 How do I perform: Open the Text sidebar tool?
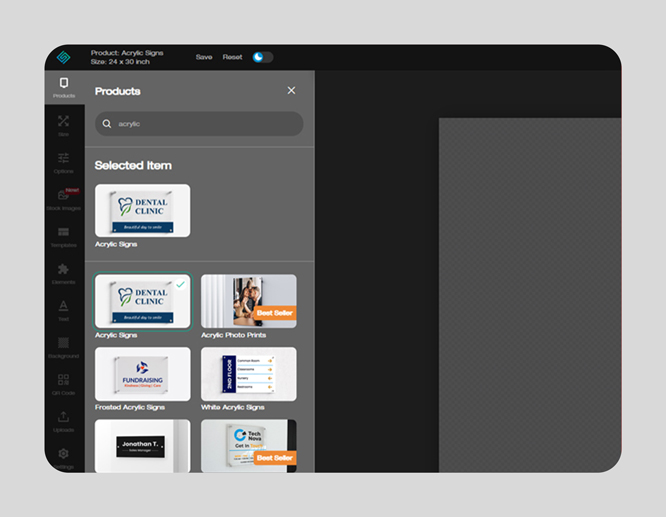(64, 311)
